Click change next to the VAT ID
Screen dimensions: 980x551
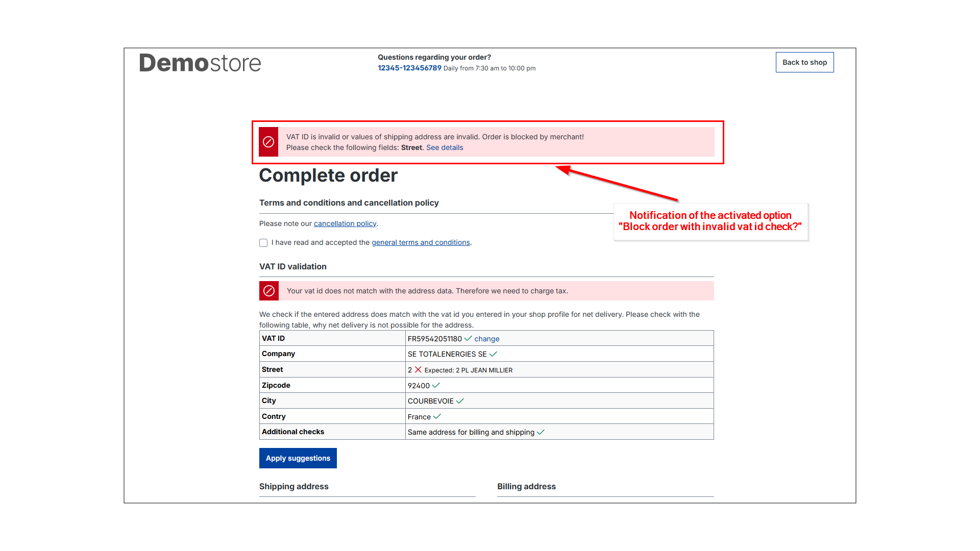[x=487, y=339]
